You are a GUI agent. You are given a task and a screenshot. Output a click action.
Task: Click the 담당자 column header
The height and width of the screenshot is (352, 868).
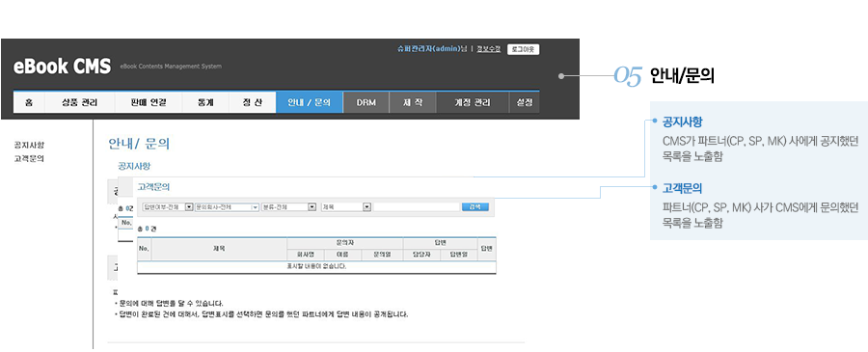[x=421, y=255]
